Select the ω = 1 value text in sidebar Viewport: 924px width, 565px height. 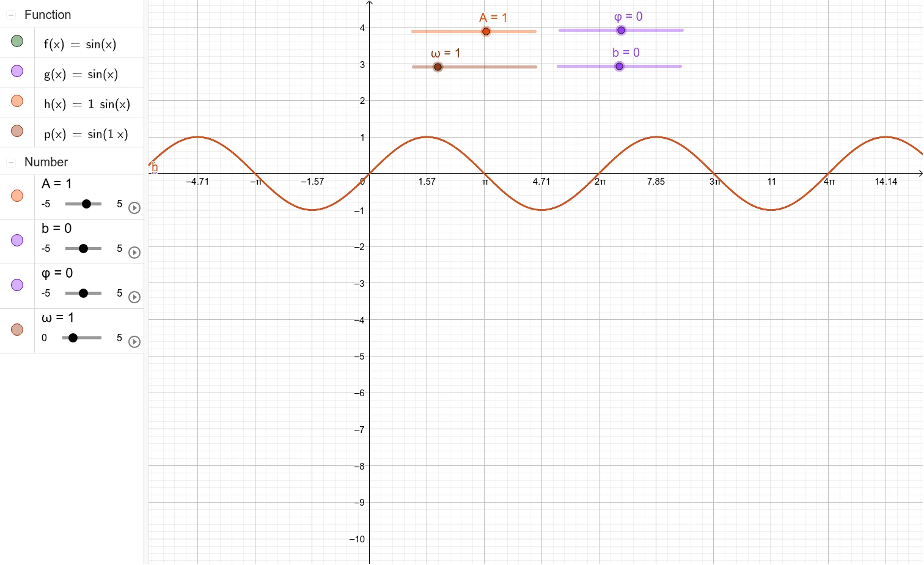coord(57,317)
